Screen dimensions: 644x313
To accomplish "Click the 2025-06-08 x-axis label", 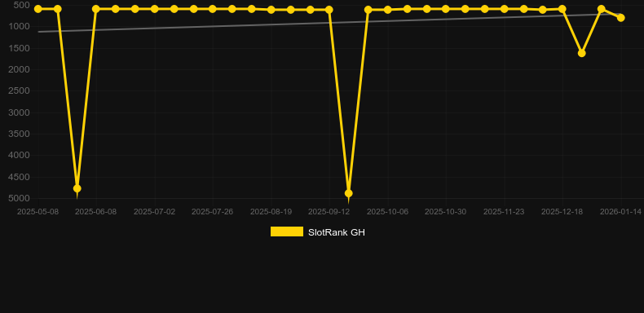I will click(x=95, y=212).
